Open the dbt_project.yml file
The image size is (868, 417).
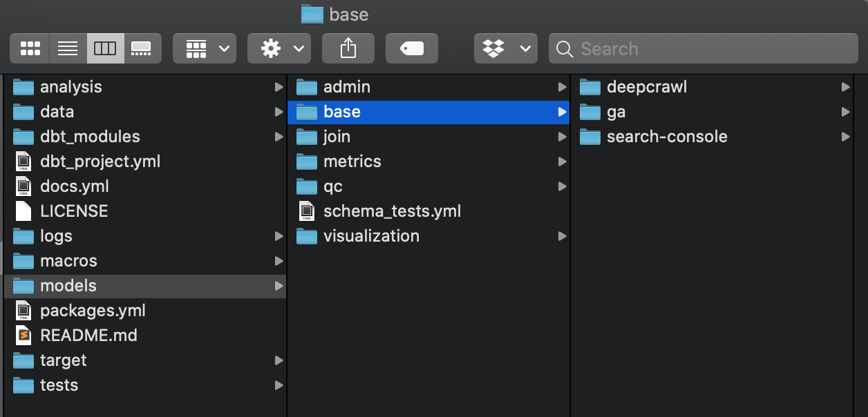click(x=100, y=162)
